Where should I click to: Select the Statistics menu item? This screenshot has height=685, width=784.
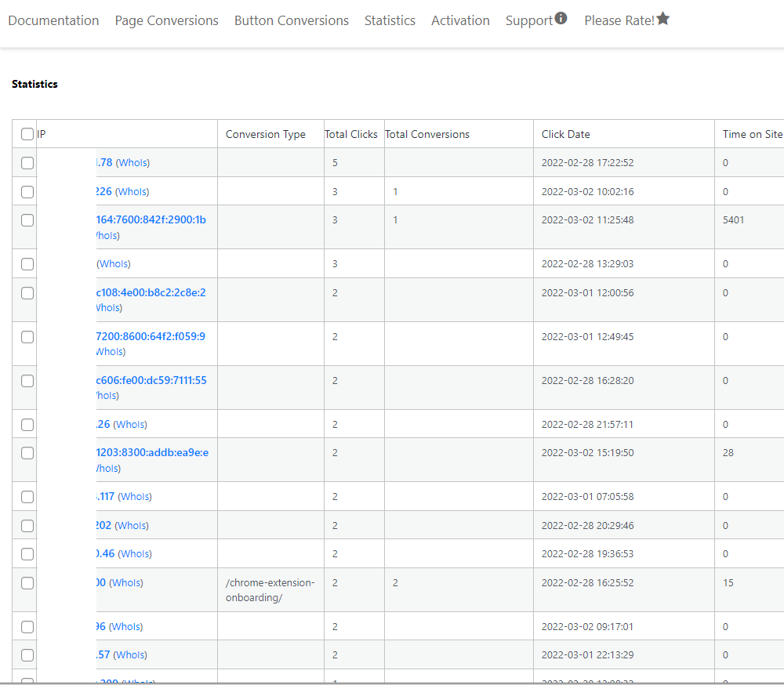click(x=390, y=20)
